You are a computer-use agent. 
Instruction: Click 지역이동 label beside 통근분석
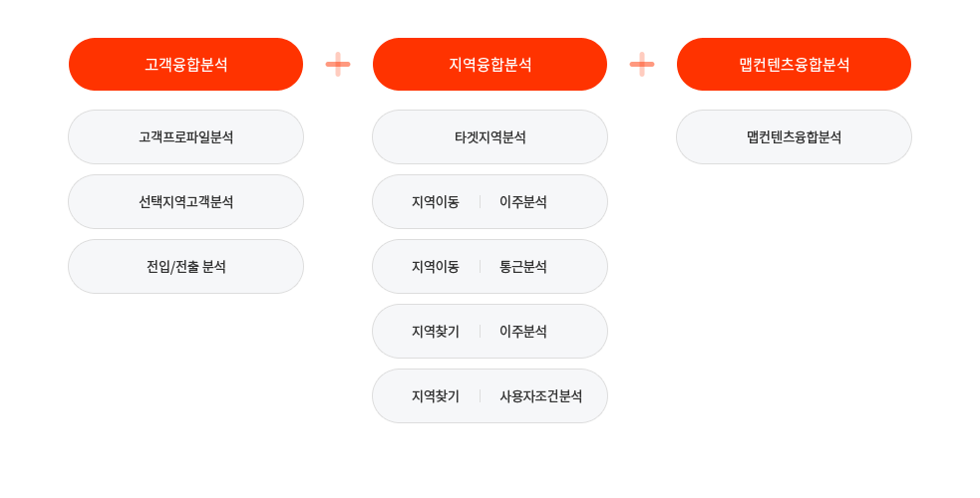[x=435, y=267]
